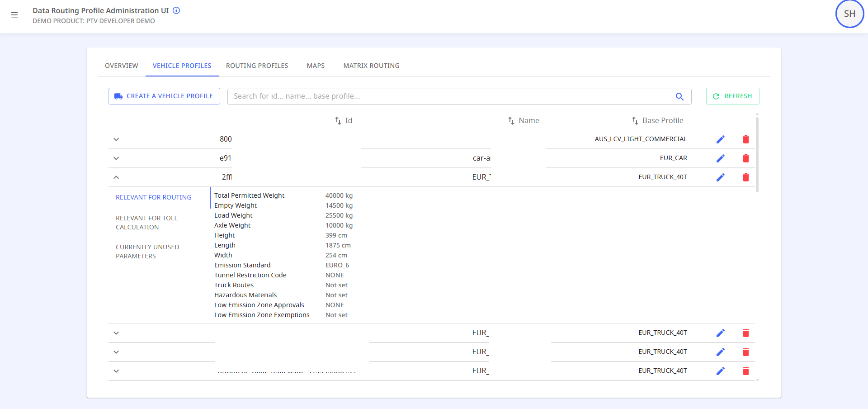
Task: Delete the EUR_CAR vehicle profile
Action: tap(745, 158)
